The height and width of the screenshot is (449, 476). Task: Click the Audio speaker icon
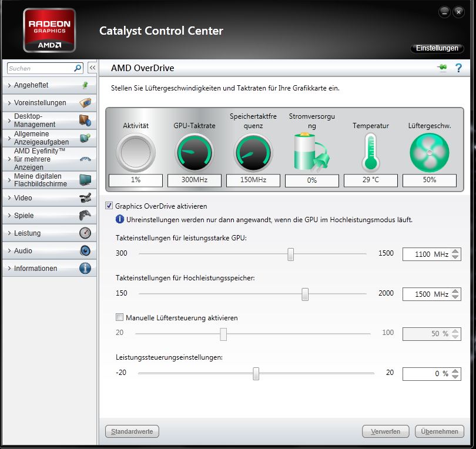pyautogui.click(x=85, y=251)
